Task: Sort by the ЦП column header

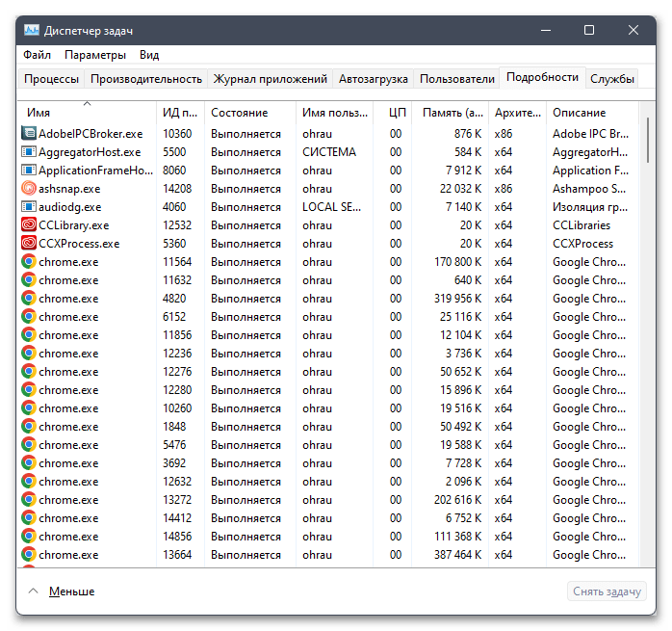Action: tap(393, 113)
